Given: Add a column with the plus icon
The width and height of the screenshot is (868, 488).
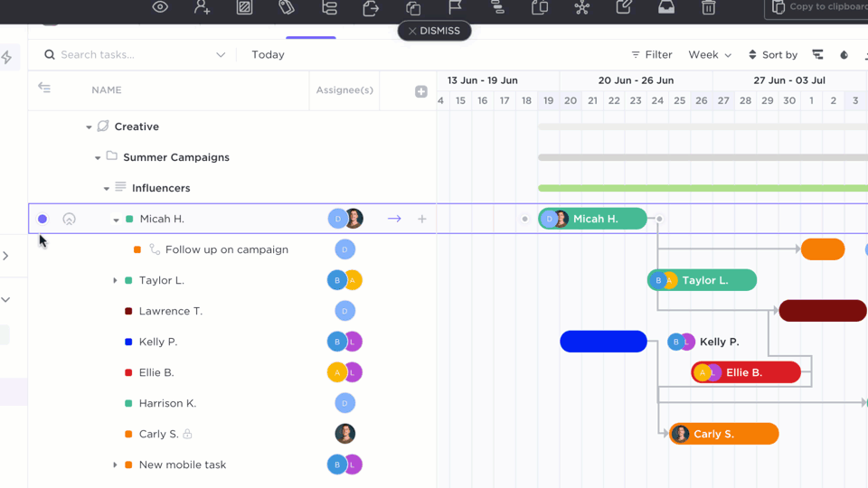Looking at the screenshot, I should coord(421,91).
